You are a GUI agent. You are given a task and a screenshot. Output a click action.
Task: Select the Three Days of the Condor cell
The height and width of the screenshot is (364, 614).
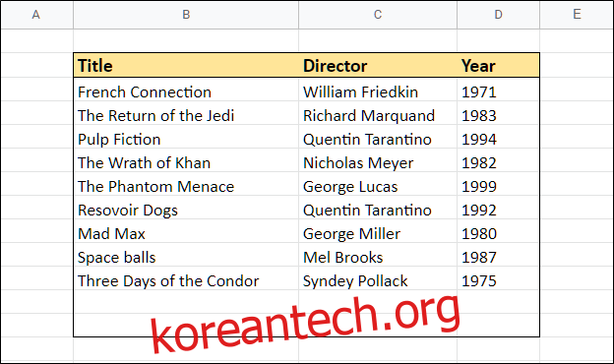186,281
